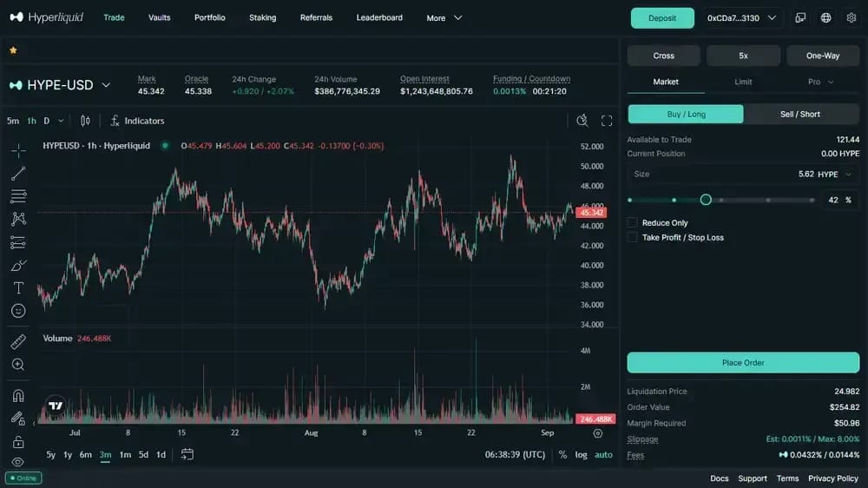Toggle magnet mode for drawings

(x=18, y=395)
